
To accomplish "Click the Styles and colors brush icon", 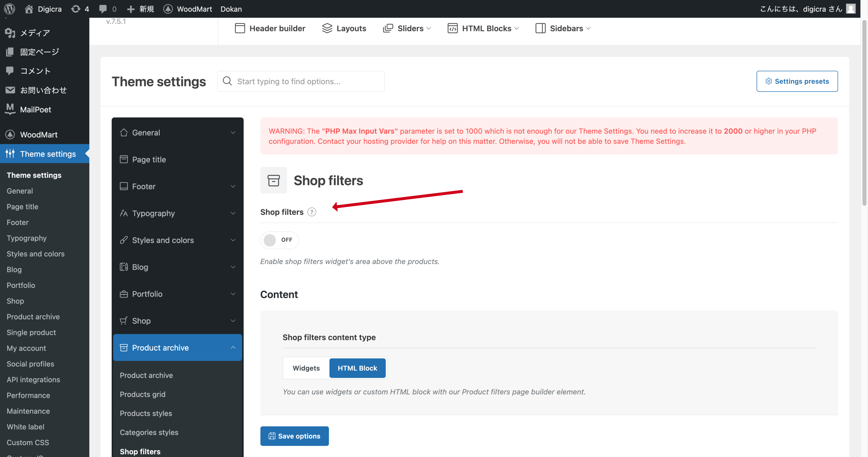I will pos(124,240).
